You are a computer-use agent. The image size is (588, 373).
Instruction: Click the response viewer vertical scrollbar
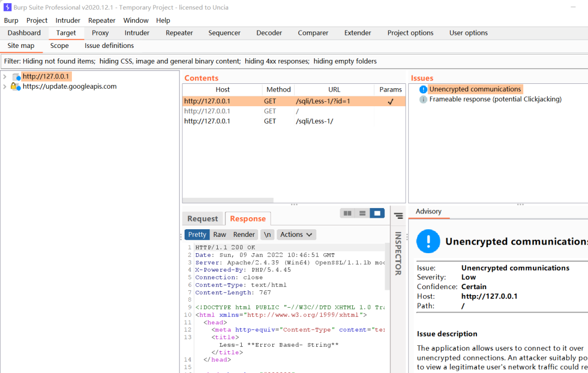[x=388, y=266]
